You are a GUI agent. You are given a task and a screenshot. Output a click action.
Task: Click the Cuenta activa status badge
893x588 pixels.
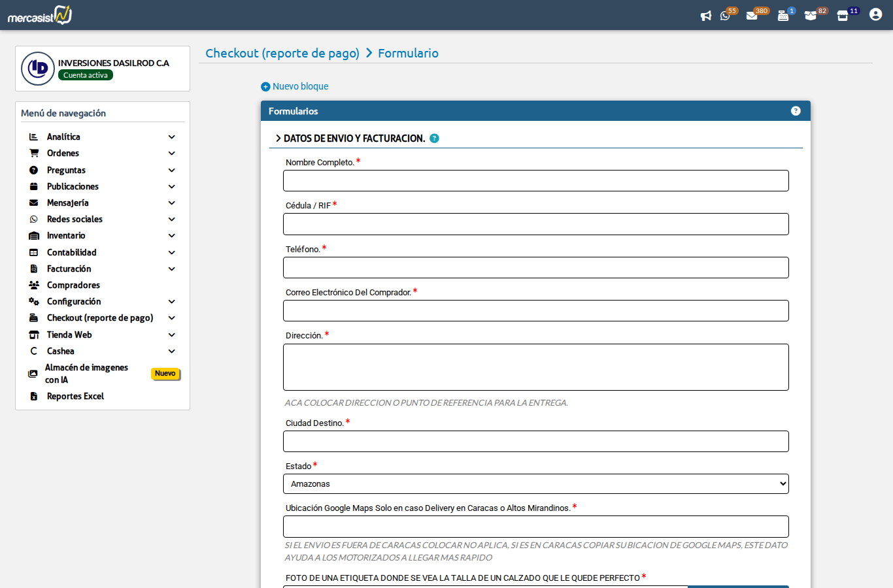pos(85,75)
